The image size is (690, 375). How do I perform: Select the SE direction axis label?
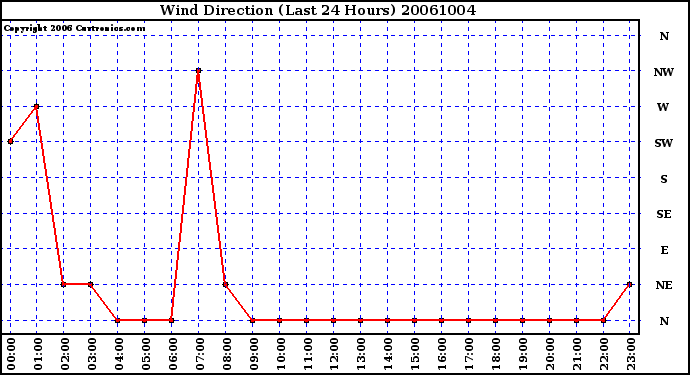664,214
